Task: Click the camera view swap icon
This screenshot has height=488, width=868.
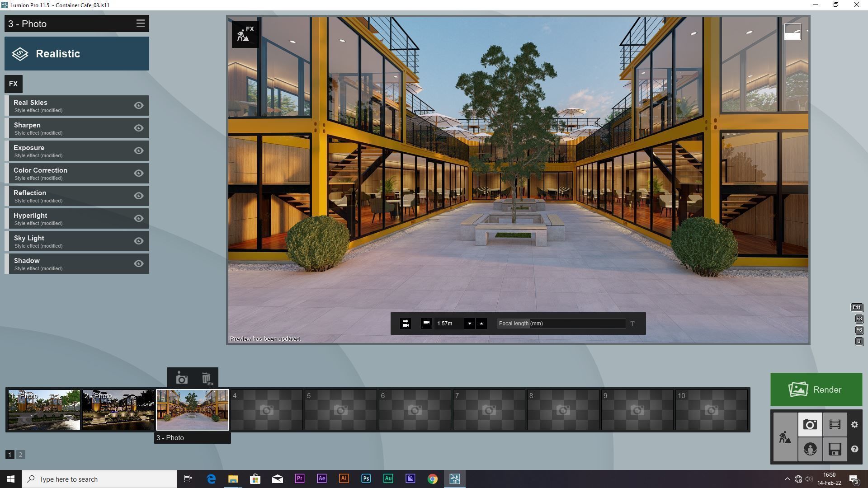Action: [x=406, y=324]
